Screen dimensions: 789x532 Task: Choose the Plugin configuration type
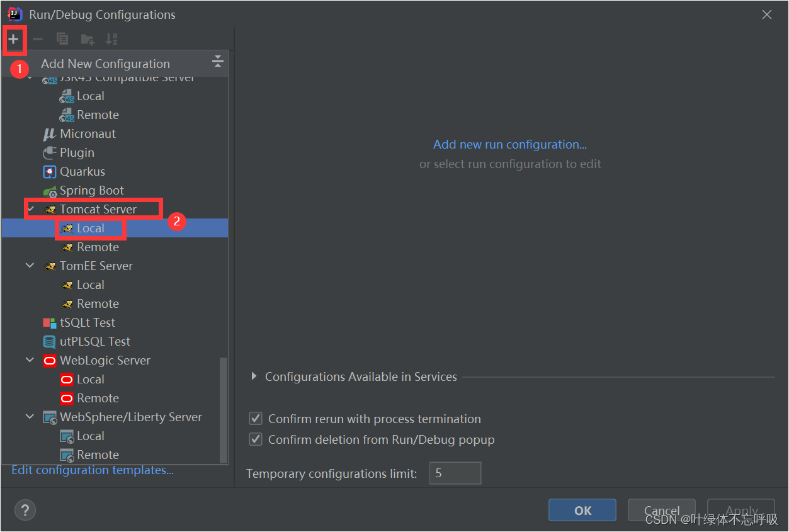pos(77,152)
